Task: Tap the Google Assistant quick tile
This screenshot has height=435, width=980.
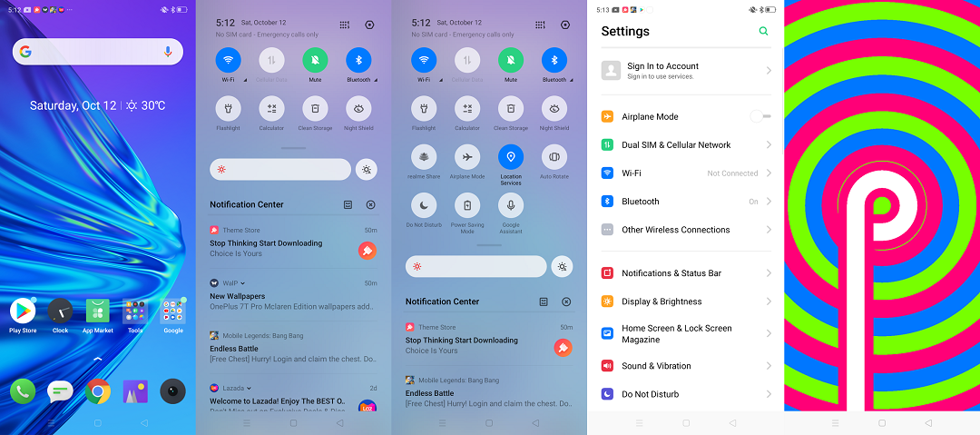Action: click(x=511, y=205)
